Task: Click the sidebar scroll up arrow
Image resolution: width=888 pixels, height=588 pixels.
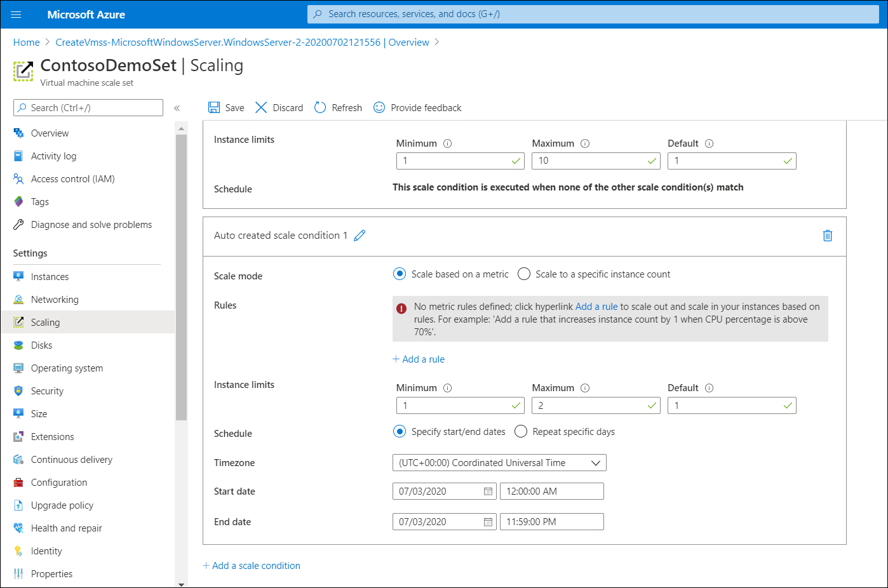Action: pyautogui.click(x=182, y=129)
